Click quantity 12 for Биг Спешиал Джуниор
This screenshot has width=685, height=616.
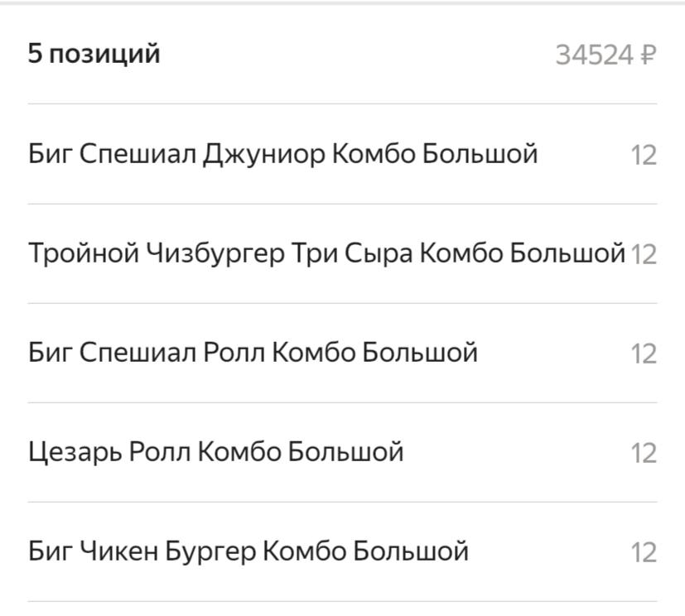click(644, 155)
